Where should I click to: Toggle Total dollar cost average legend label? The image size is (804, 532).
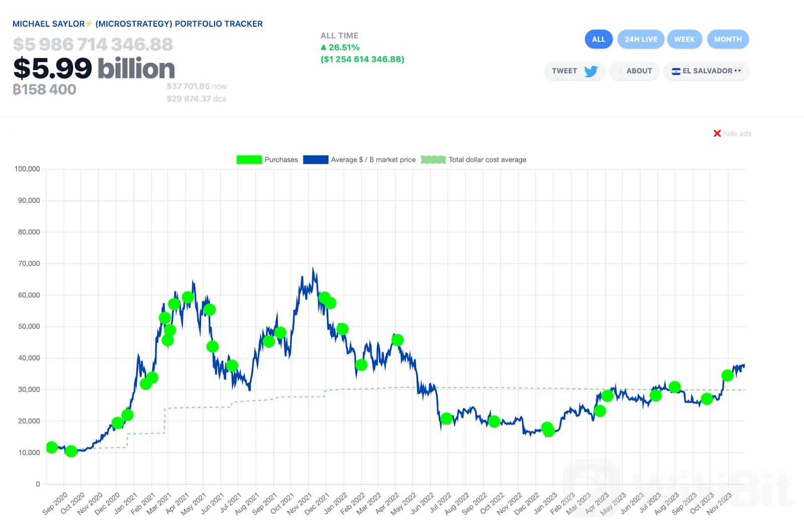coord(487,160)
